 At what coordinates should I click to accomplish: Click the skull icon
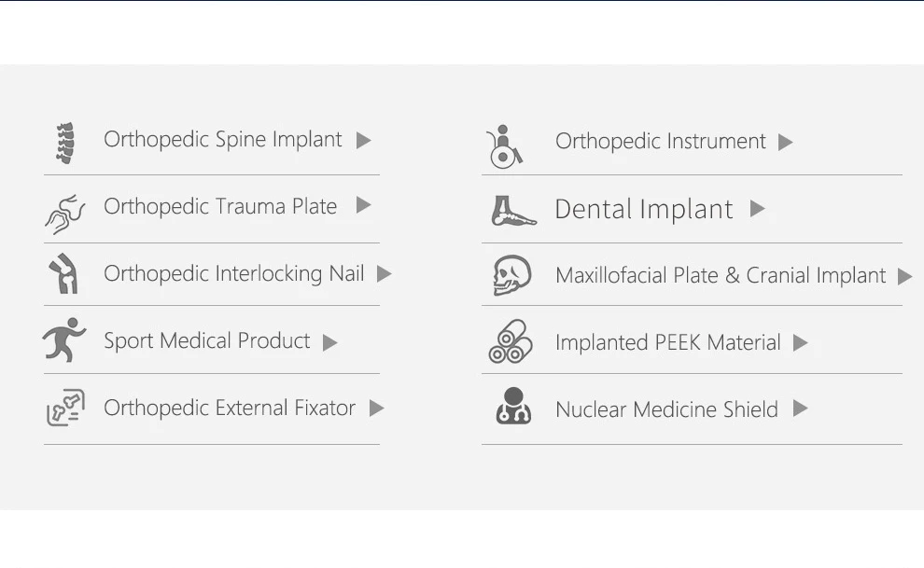tap(511, 275)
